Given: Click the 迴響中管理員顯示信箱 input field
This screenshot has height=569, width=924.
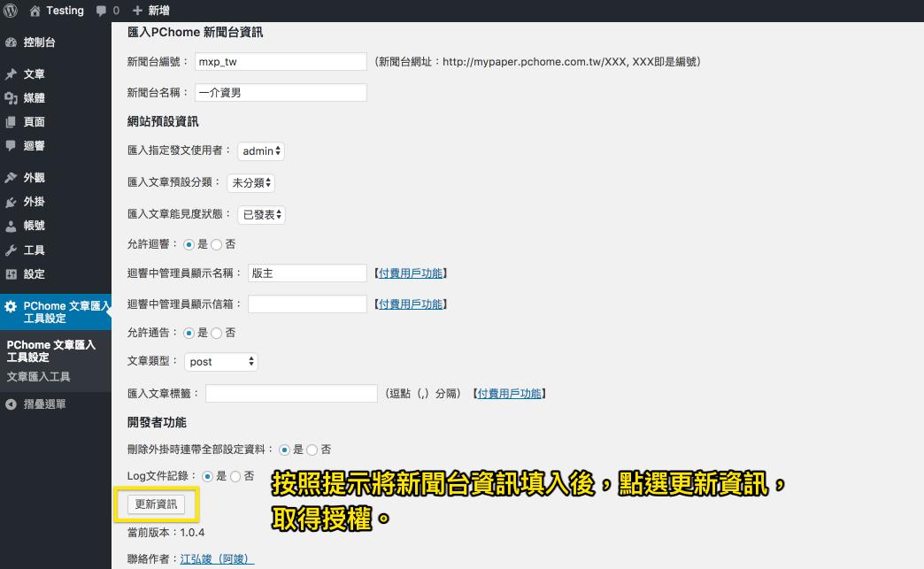Looking at the screenshot, I should pyautogui.click(x=308, y=304).
